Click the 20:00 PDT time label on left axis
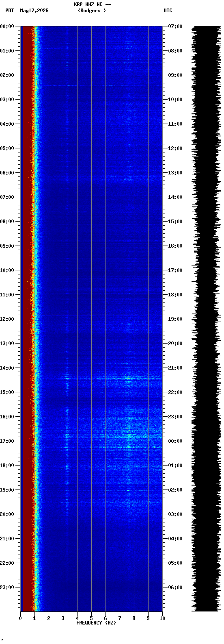224x644 pixels. [7, 514]
